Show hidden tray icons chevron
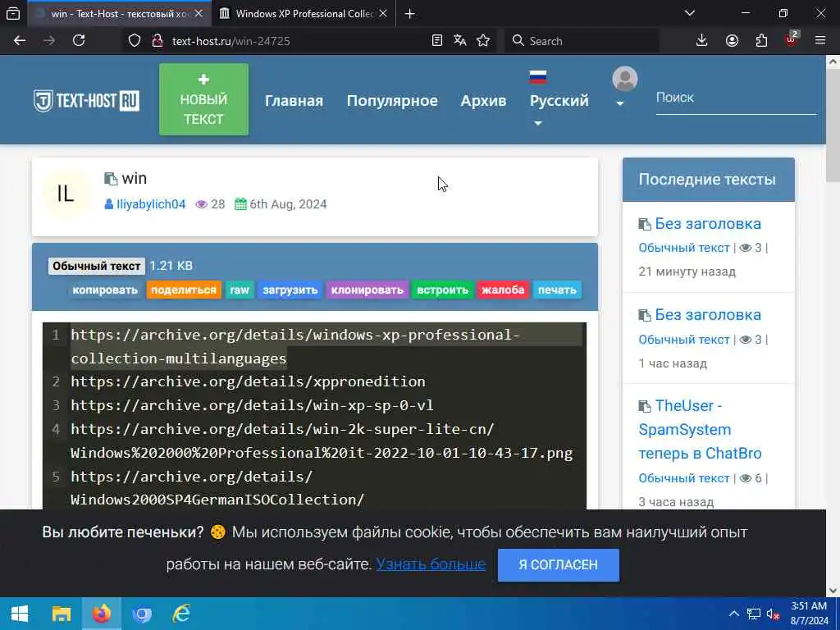This screenshot has width=840, height=630. 734,614
